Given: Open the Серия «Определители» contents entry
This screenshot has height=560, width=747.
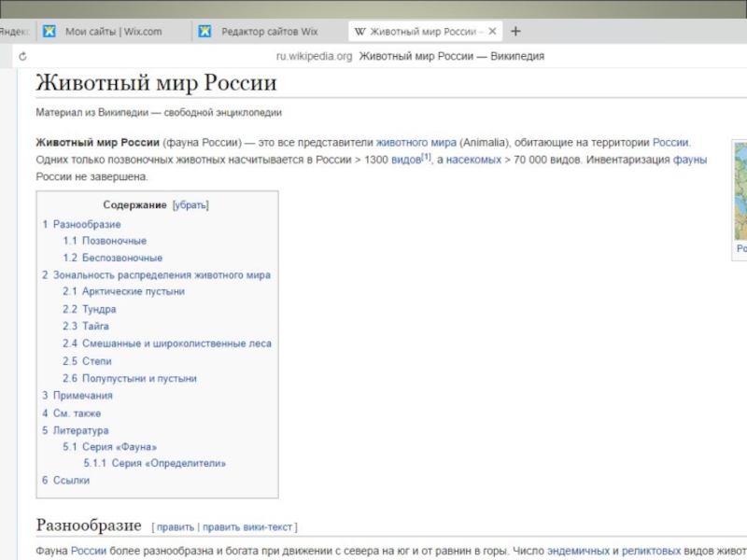Looking at the screenshot, I should (x=167, y=463).
